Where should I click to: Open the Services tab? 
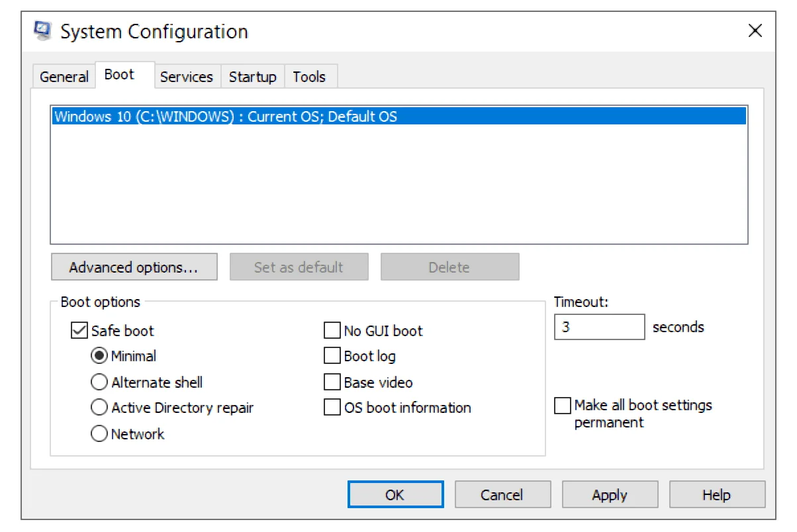pos(186,77)
